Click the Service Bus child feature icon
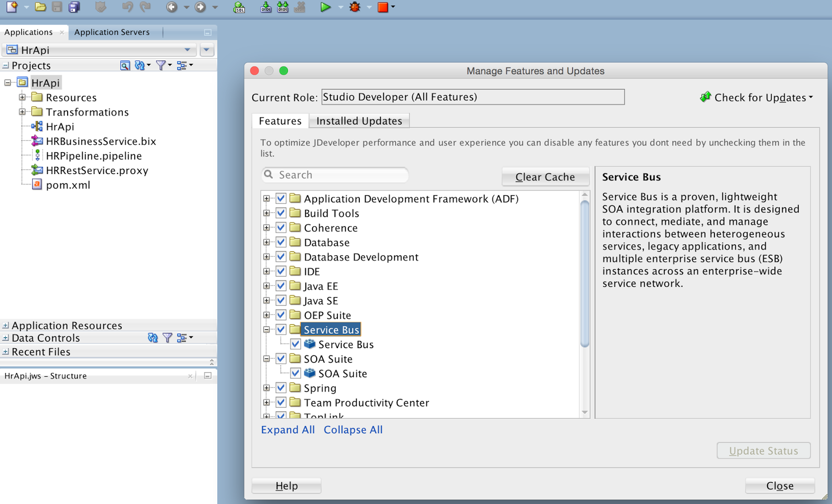Screen dimensions: 832x504 point(310,344)
